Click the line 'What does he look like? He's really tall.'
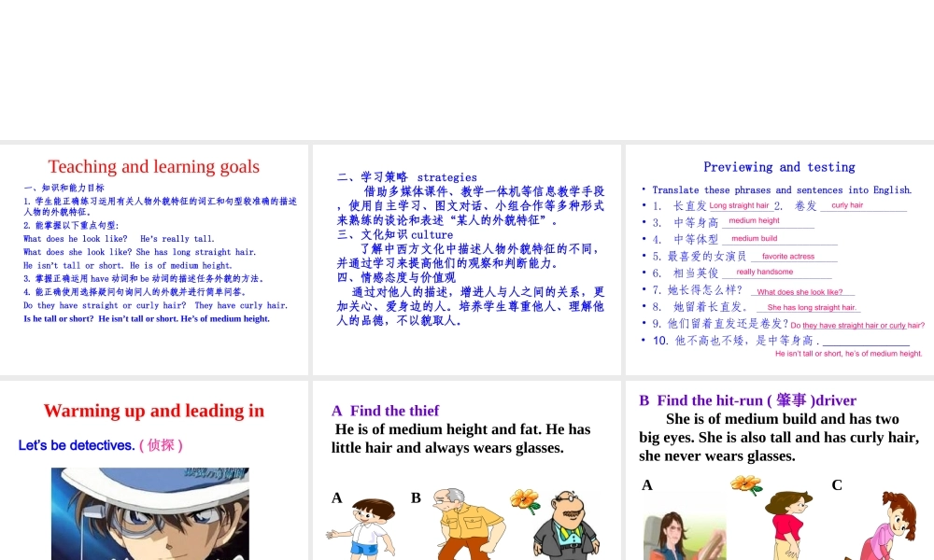 [119, 239]
